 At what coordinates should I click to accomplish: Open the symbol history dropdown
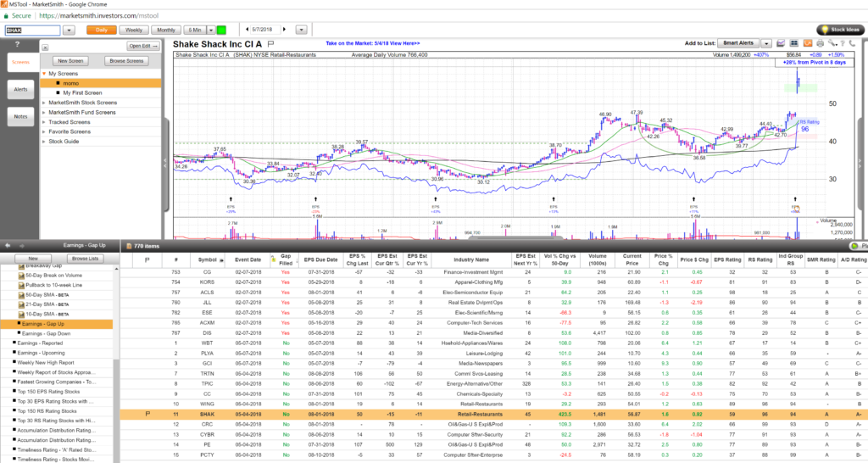[70, 31]
